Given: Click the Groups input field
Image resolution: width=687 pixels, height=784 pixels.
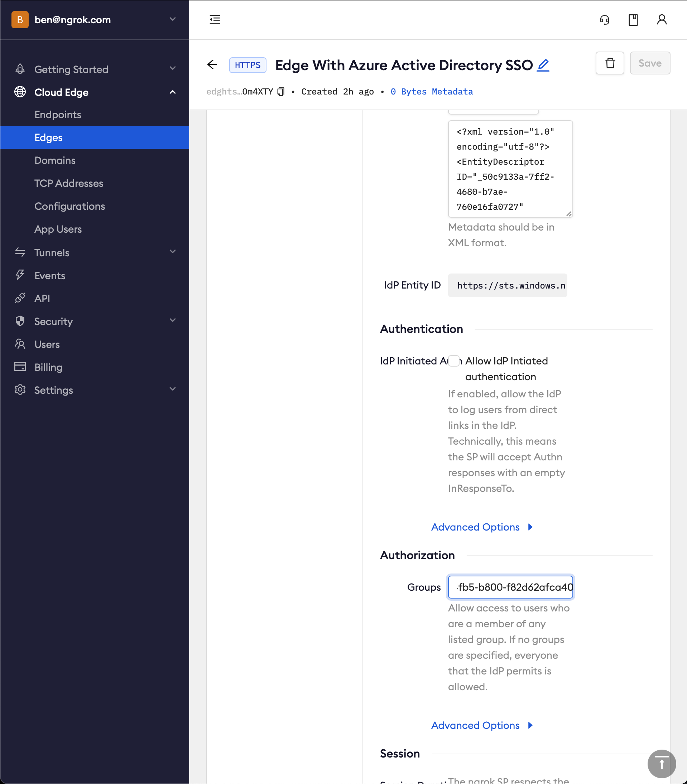Looking at the screenshot, I should click(x=510, y=587).
